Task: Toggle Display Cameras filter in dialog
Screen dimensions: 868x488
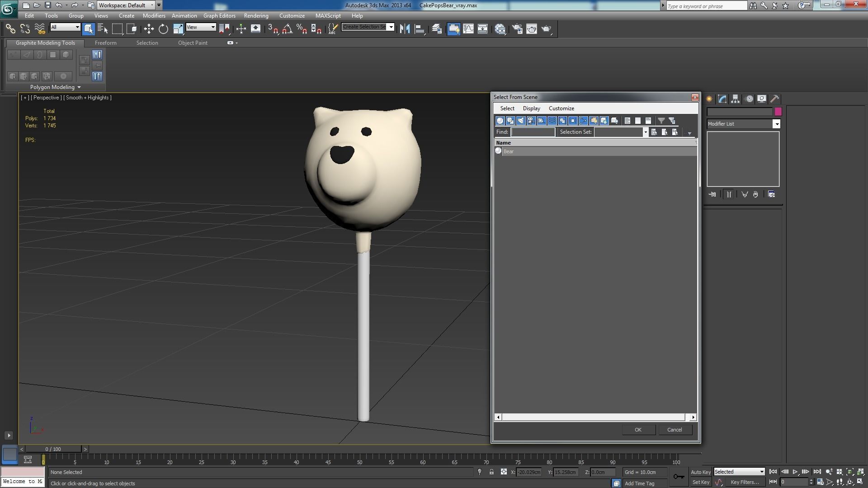Action: [531, 121]
